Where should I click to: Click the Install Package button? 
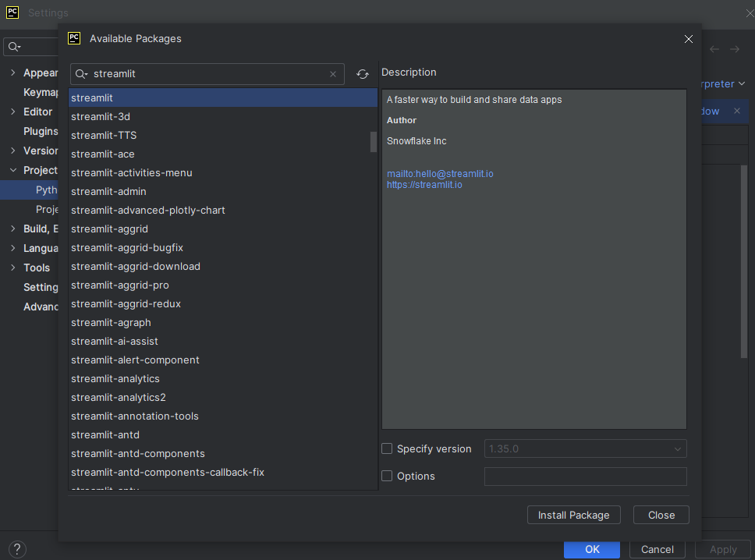[573, 515]
